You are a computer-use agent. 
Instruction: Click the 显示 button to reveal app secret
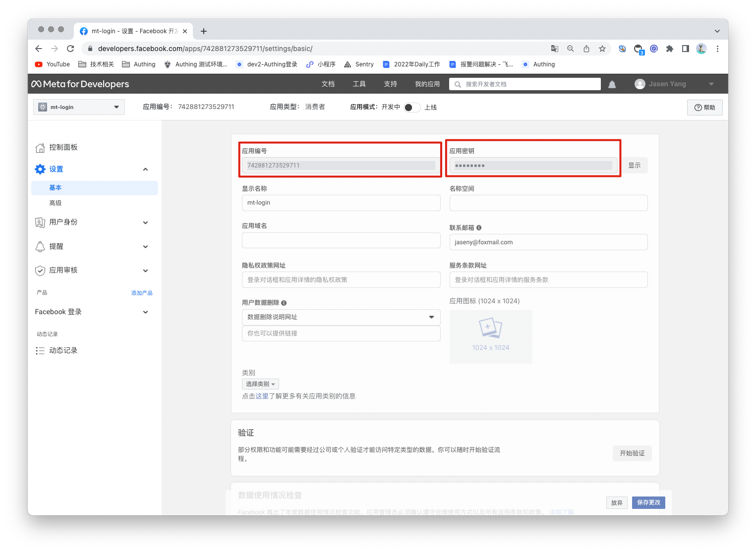(634, 166)
